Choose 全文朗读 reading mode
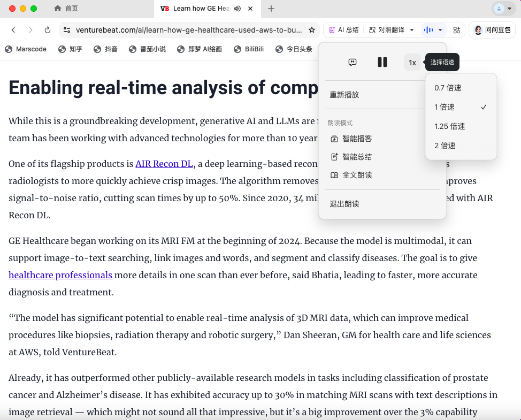 click(x=351, y=175)
